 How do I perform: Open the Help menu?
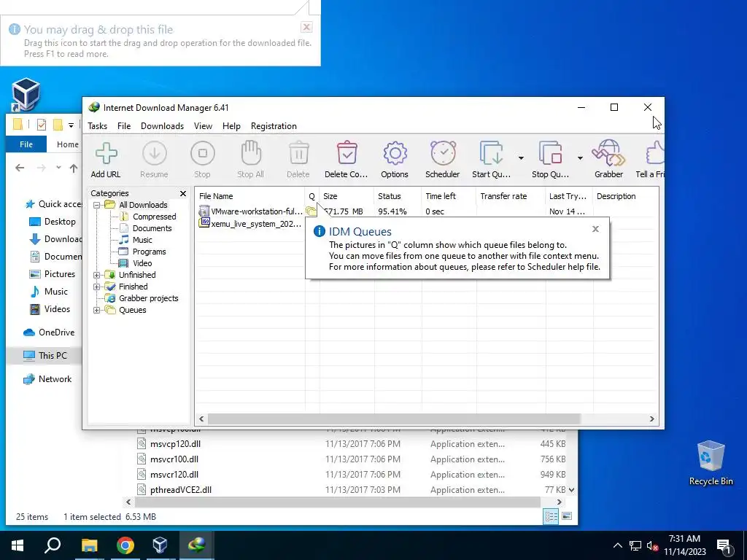pyautogui.click(x=231, y=126)
